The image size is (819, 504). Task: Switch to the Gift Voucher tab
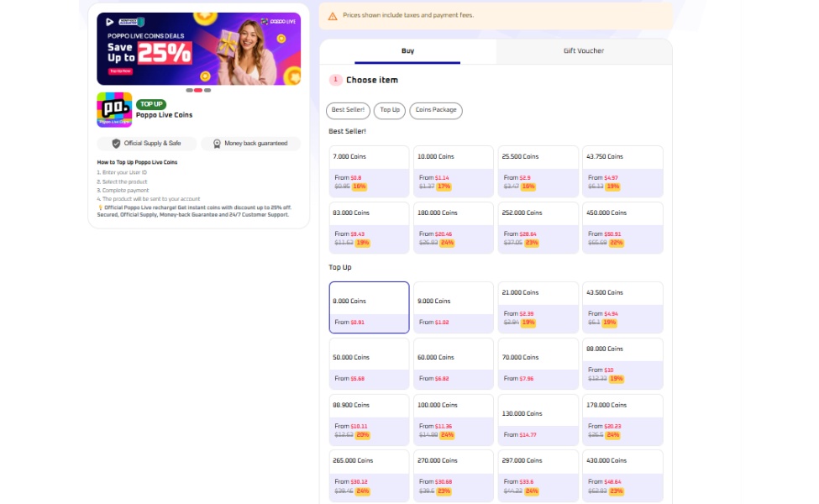[x=584, y=51]
